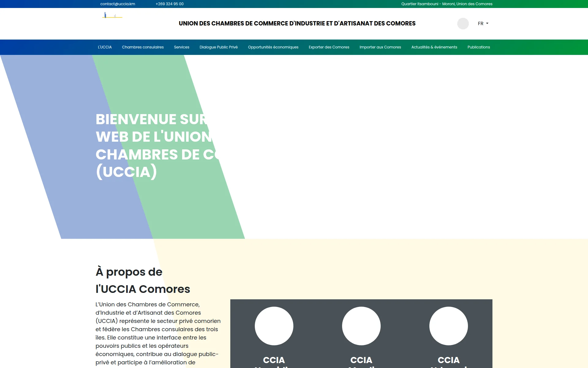Image resolution: width=588 pixels, height=368 pixels.
Task: Select Importer aux Comores menu item
Action: point(380,47)
